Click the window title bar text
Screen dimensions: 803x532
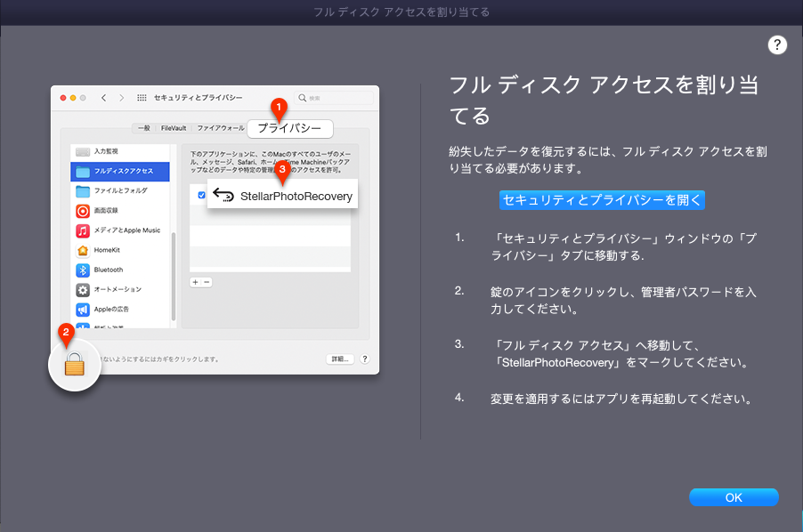(401, 12)
